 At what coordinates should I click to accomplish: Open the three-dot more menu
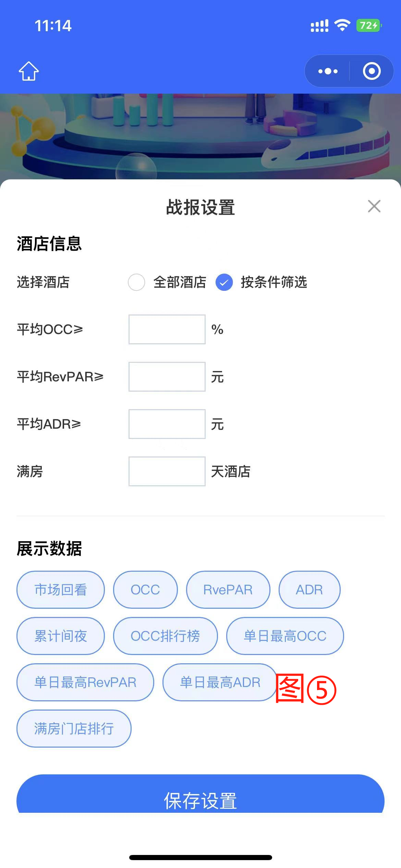[328, 71]
